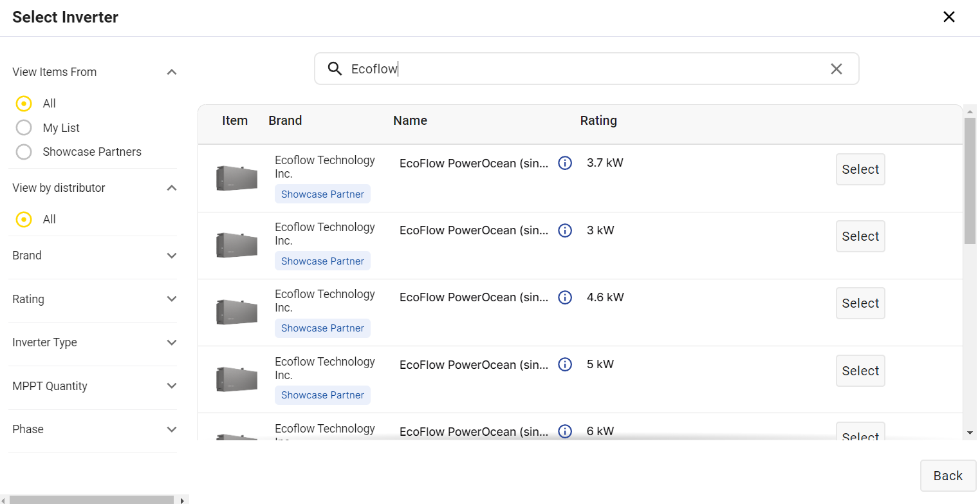The width and height of the screenshot is (980, 504).
Task: Select the 3 kW inverter
Action: (860, 236)
